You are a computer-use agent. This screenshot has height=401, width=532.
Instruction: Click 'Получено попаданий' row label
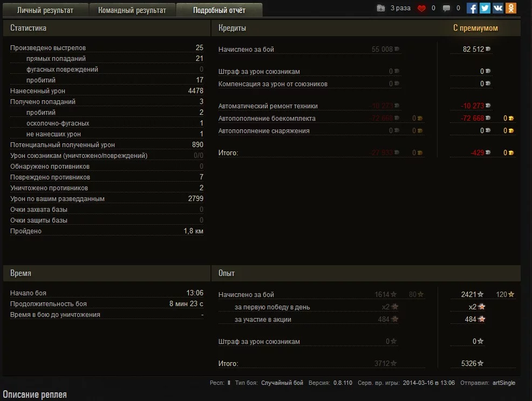[x=43, y=102]
